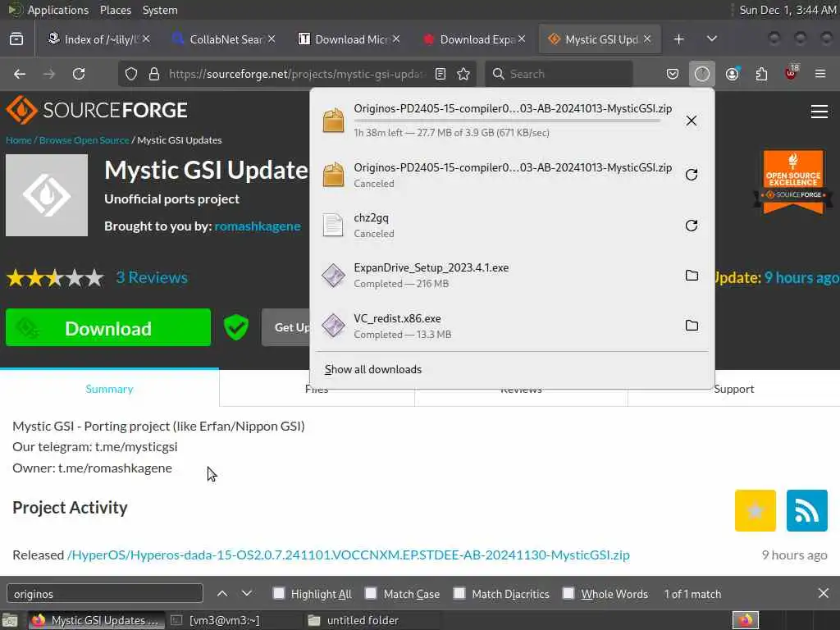This screenshot has height=630, width=840.
Task: Click the project logo thumbnail
Action: 47,195
